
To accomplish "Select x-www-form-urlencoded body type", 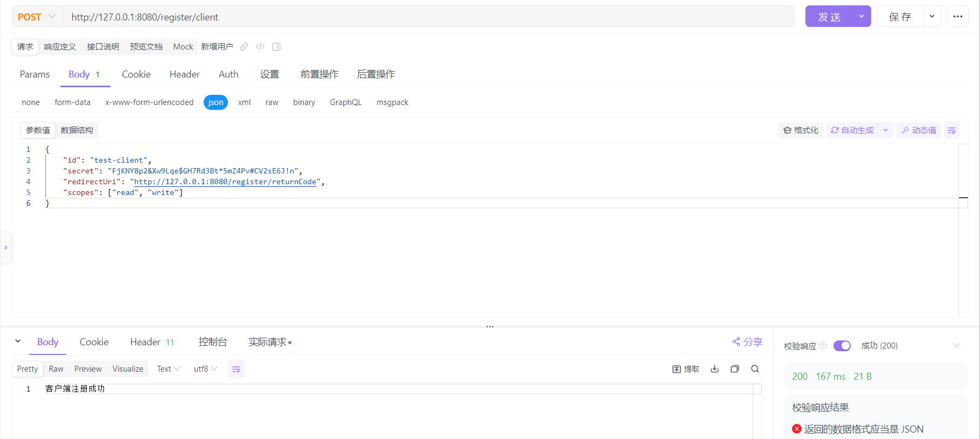I will coord(149,102).
